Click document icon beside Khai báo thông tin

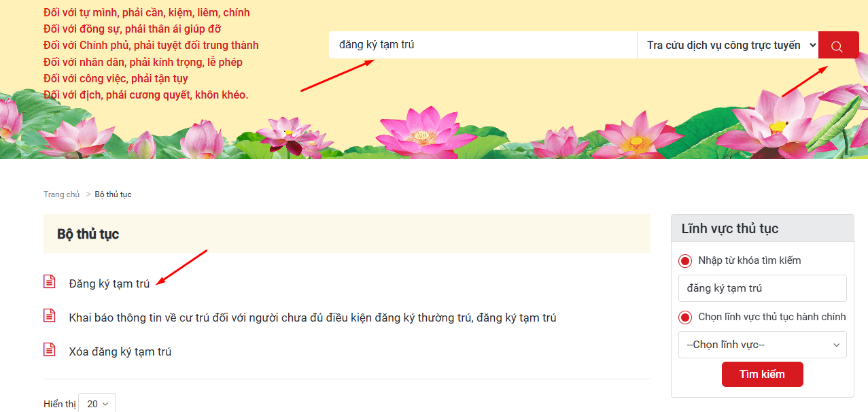50,315
